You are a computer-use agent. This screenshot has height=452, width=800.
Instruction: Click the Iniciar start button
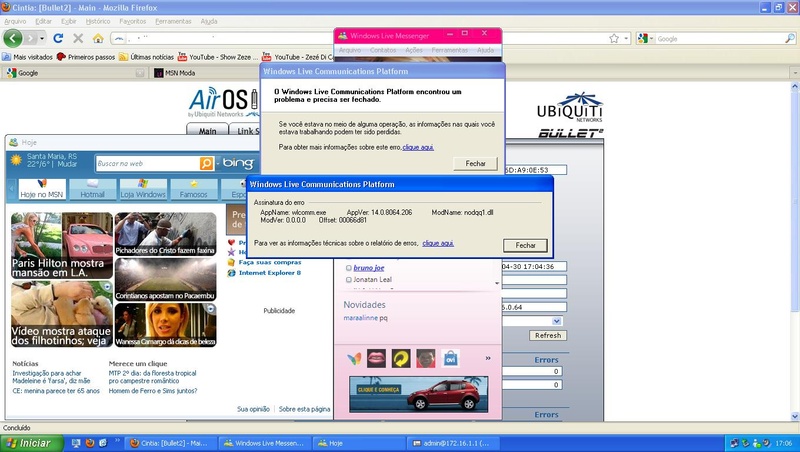click(32, 443)
